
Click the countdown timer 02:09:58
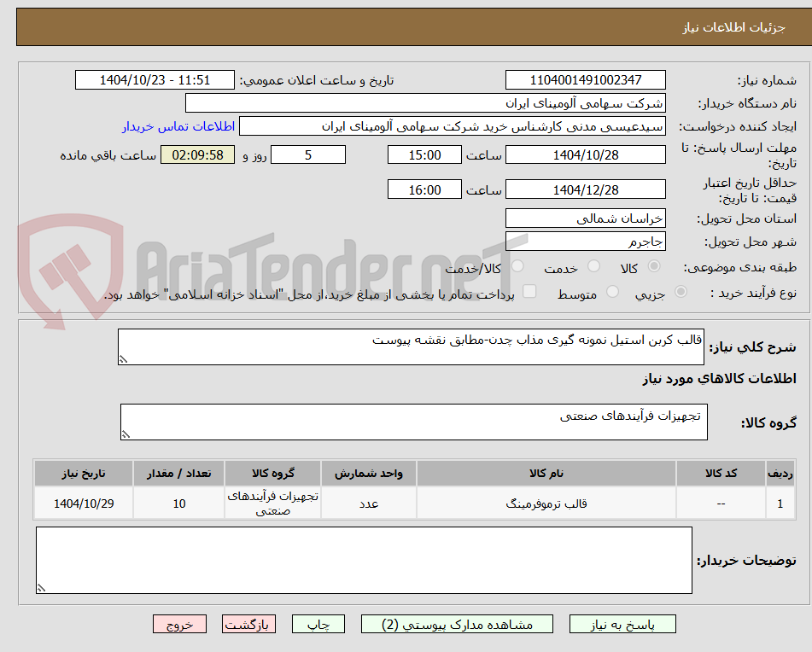tap(197, 154)
